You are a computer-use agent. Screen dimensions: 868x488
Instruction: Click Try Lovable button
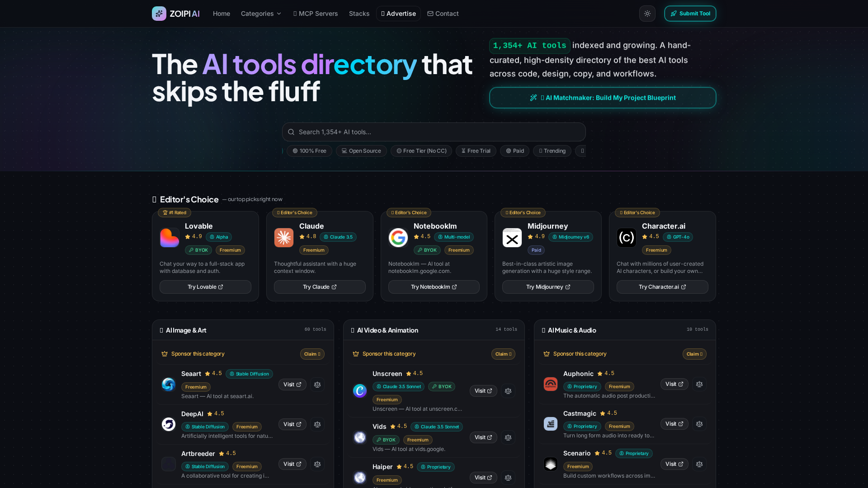pos(205,287)
